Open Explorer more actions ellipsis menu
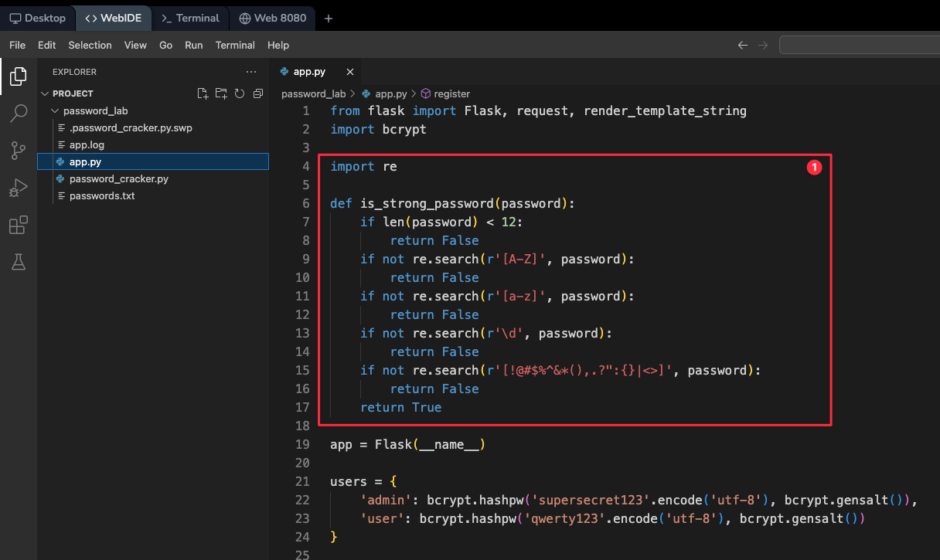Image resolution: width=940 pixels, height=560 pixels. 250,72
